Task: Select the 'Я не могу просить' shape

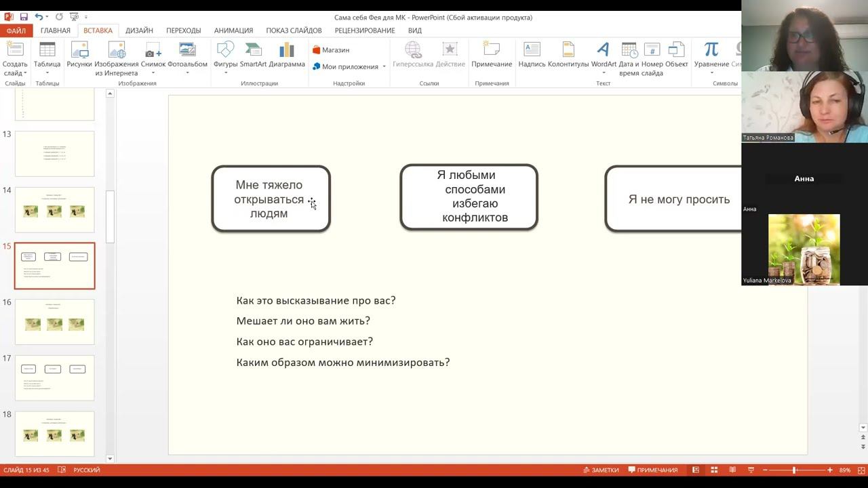Action: pos(673,199)
